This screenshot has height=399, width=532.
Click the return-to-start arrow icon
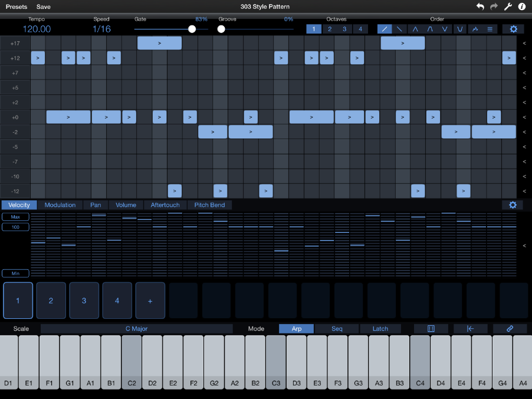coord(471,329)
